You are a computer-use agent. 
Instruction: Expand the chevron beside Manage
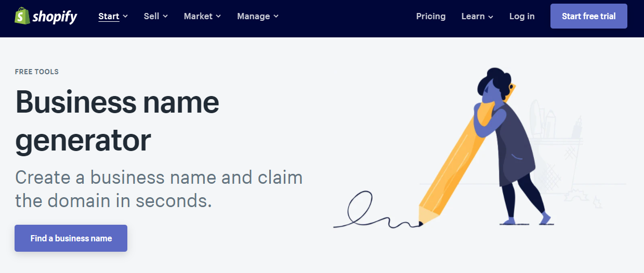click(x=276, y=17)
